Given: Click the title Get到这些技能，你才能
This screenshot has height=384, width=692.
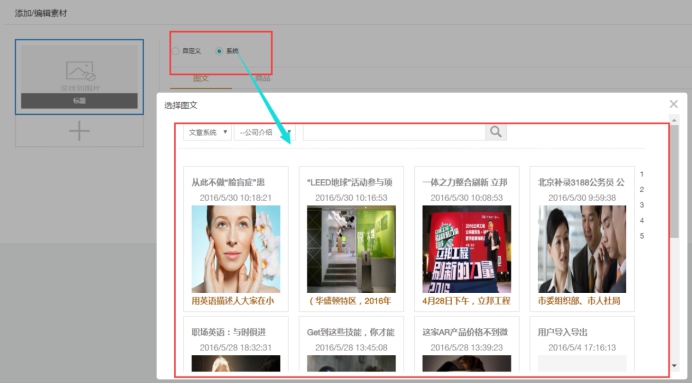Looking at the screenshot, I should tap(351, 332).
